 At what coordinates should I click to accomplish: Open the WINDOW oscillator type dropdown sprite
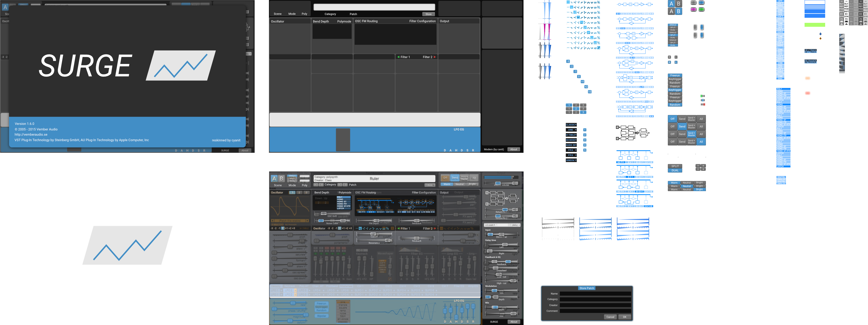(571, 160)
